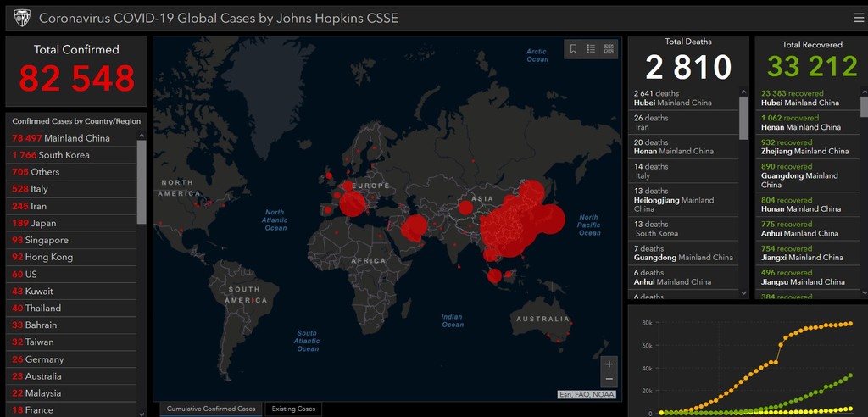868x417 pixels.
Task: Select Anhui 6 deaths entry
Action: pyautogui.click(x=683, y=277)
